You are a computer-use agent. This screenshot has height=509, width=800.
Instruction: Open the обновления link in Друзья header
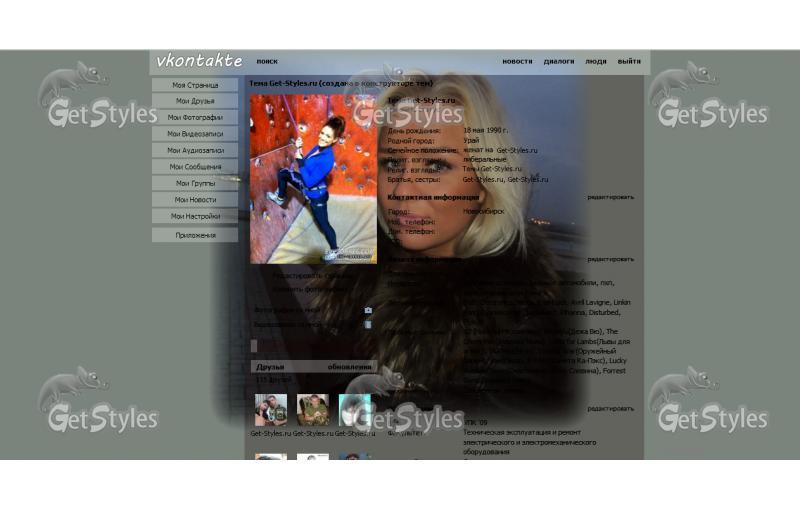pos(349,367)
